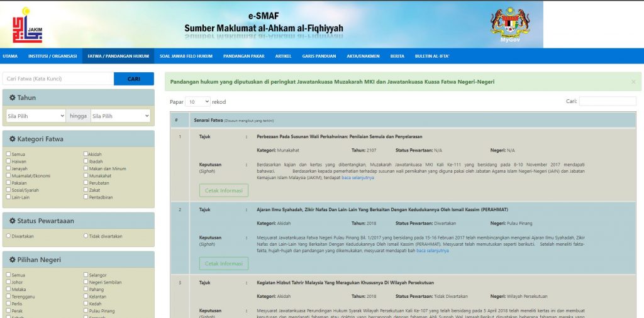Screen dimensions: 644x318
Task: Tick the Kedah checkbox
Action: [x=86, y=304]
